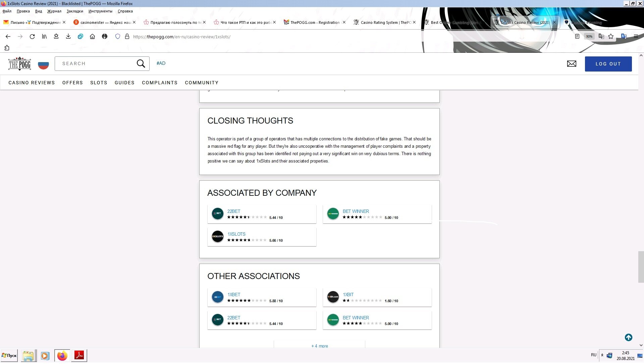Click the search magnifier icon on ThePOGG
Viewport: 644px width, 364px height.
click(141, 64)
